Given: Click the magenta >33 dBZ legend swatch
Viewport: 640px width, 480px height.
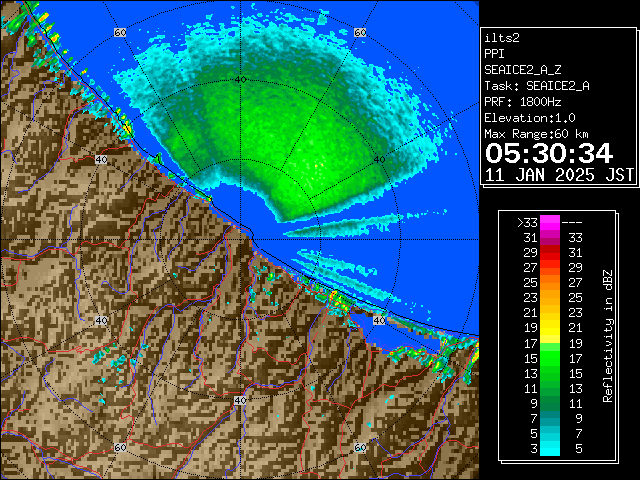Looking at the screenshot, I should click(550, 223).
